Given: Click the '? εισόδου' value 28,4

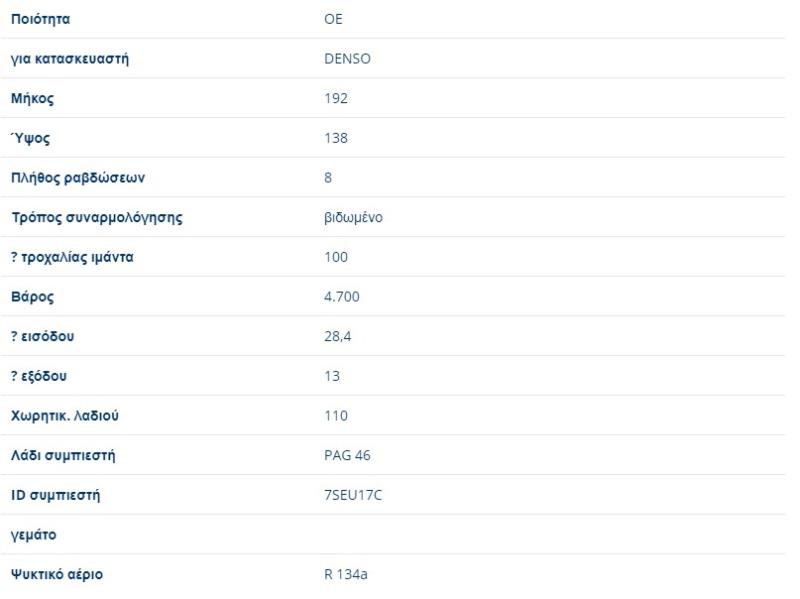Looking at the screenshot, I should (338, 336).
